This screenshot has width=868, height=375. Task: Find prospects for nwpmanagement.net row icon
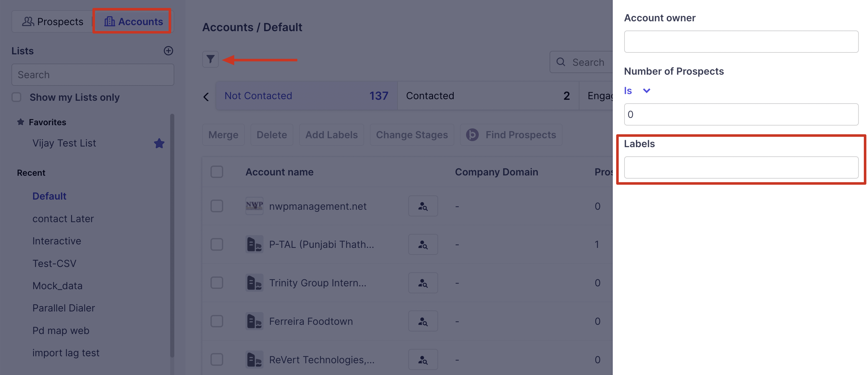423,206
